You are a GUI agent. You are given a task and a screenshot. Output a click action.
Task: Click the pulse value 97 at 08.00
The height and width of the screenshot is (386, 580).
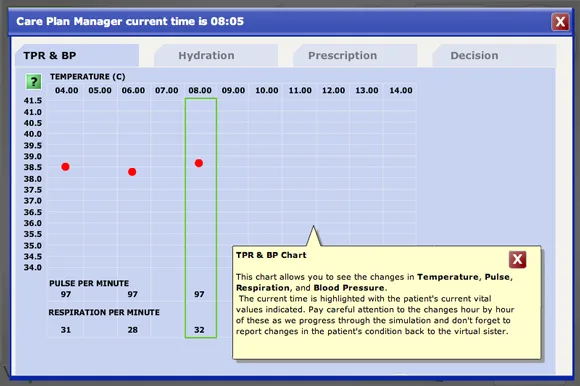tap(199, 294)
